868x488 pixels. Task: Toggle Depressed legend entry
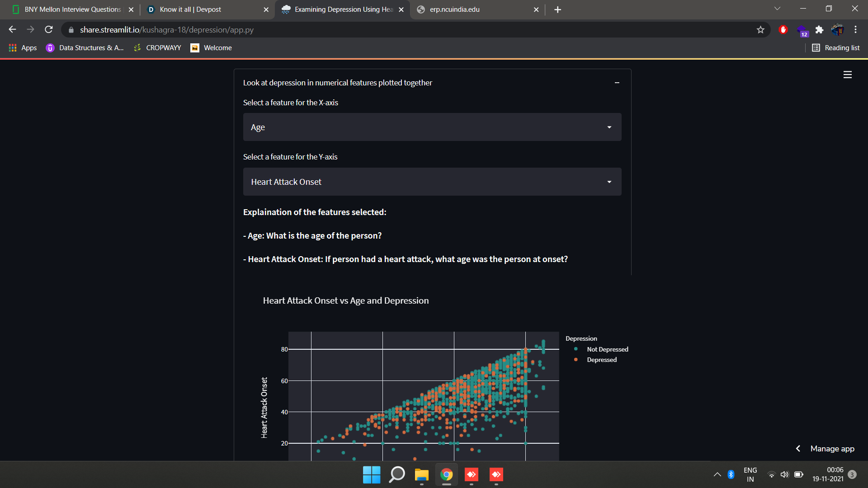coord(601,360)
